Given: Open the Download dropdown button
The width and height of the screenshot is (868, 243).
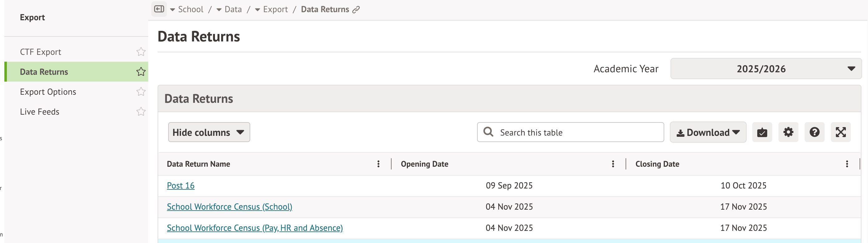Looking at the screenshot, I should coord(708,132).
